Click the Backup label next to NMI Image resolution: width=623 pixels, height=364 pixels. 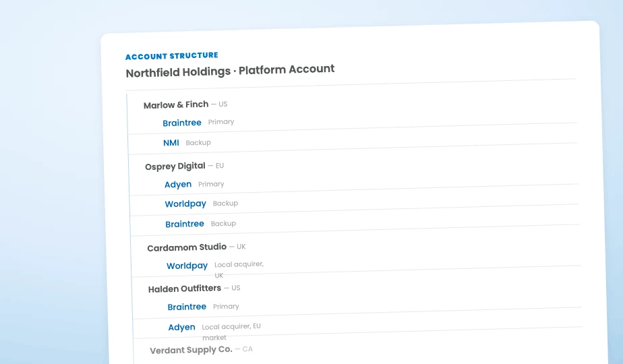coord(198,142)
